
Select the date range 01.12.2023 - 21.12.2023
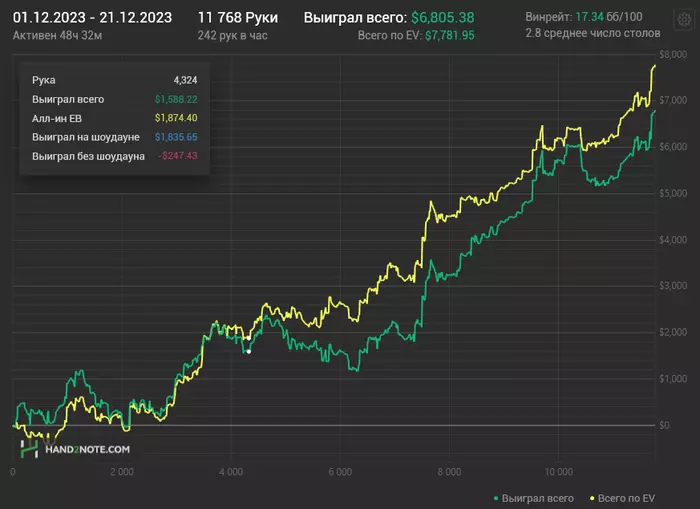[92, 18]
